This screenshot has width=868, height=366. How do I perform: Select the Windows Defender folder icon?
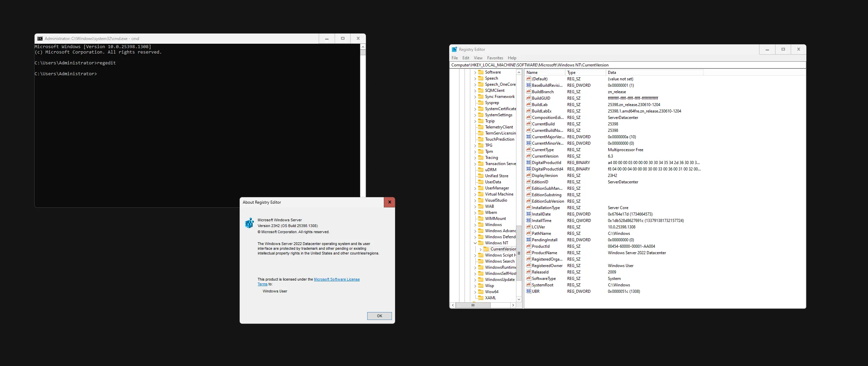(x=481, y=237)
